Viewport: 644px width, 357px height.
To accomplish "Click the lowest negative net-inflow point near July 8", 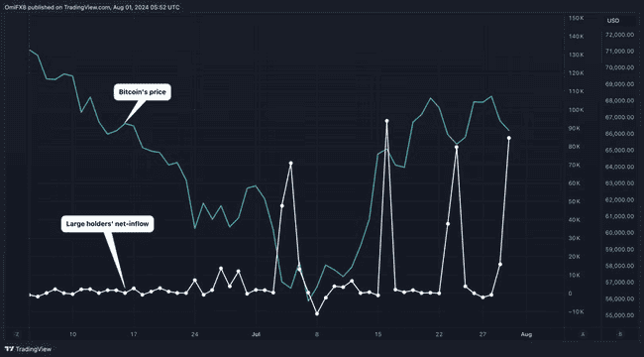I will tap(317, 313).
